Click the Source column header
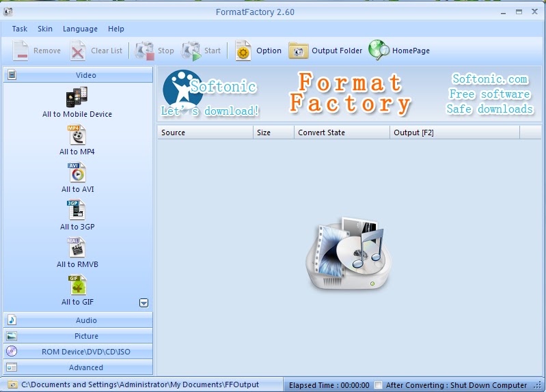The image size is (546, 392). coord(206,132)
